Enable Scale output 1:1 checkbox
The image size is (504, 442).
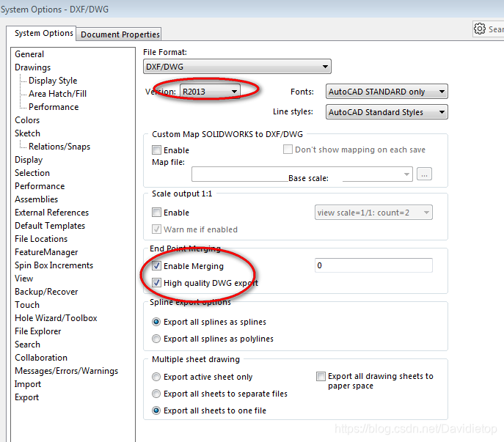click(156, 213)
